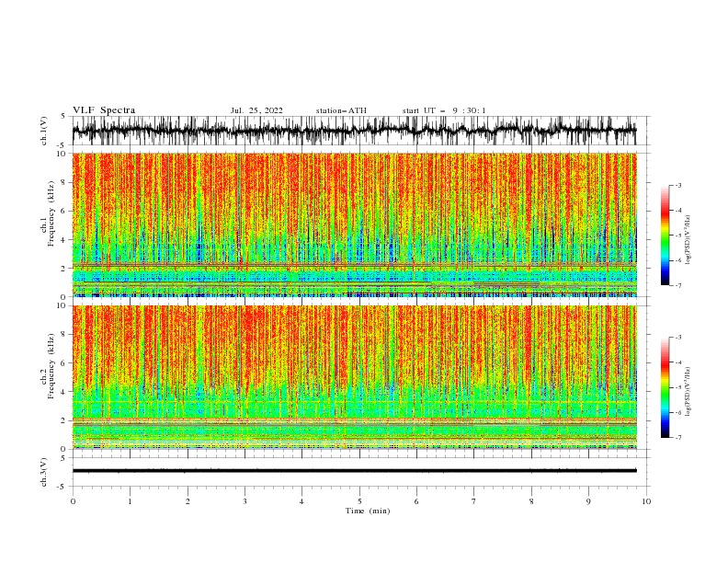The height and width of the screenshot is (563, 728).
Task: Click the ch.1 spectrogram's "10" kHz tick label
Action: 62,154
